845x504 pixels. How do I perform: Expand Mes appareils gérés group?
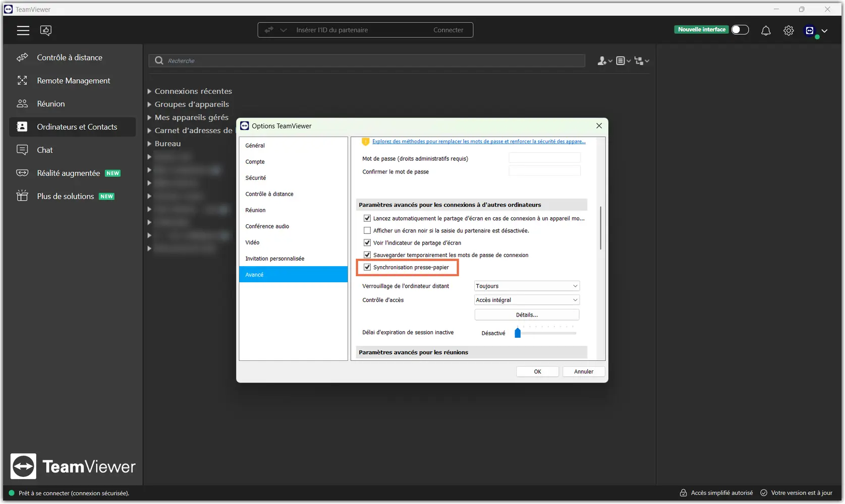tap(149, 117)
